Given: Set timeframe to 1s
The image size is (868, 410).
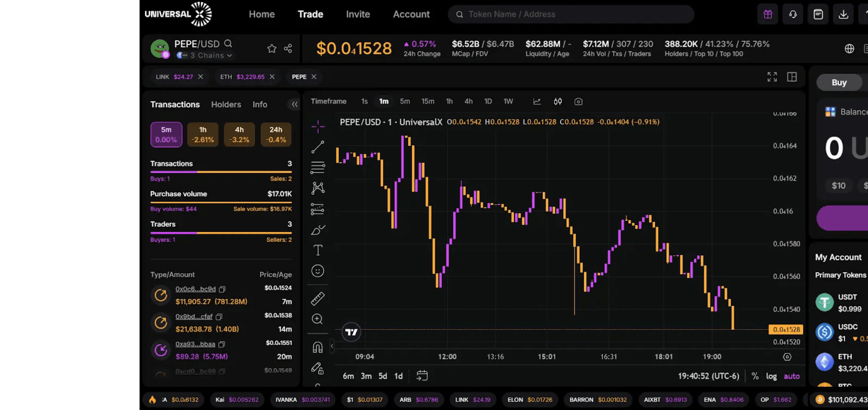Looking at the screenshot, I should pos(365,101).
